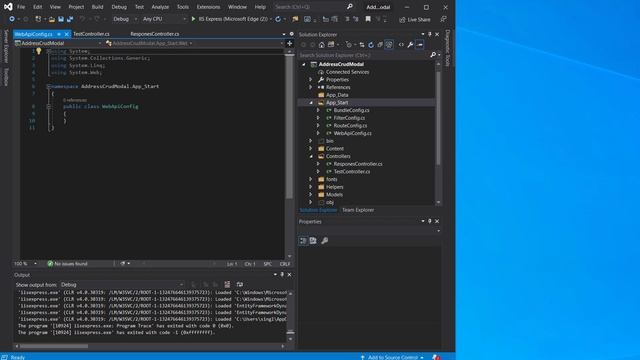
Task: Refresh Solution Explorer with the circular arrow icon
Action: 371,45
